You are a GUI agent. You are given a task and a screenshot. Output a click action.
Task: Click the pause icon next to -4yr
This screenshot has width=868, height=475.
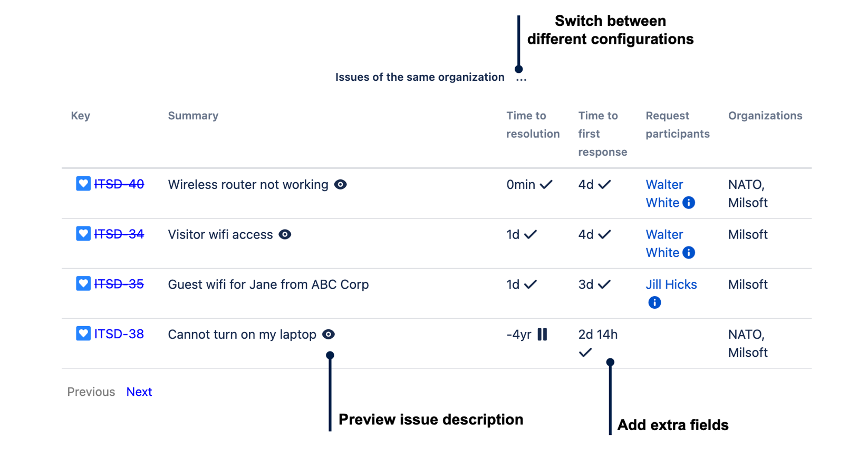click(x=542, y=334)
